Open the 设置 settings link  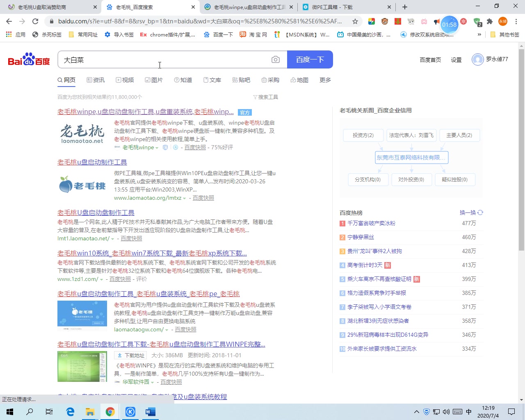point(456,59)
